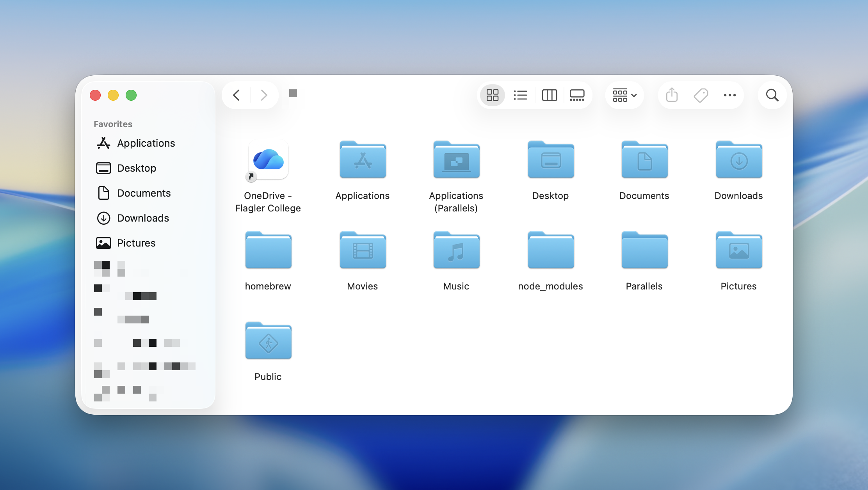The width and height of the screenshot is (868, 490).
Task: Select the Downloads folder icon in grid
Action: click(x=739, y=160)
